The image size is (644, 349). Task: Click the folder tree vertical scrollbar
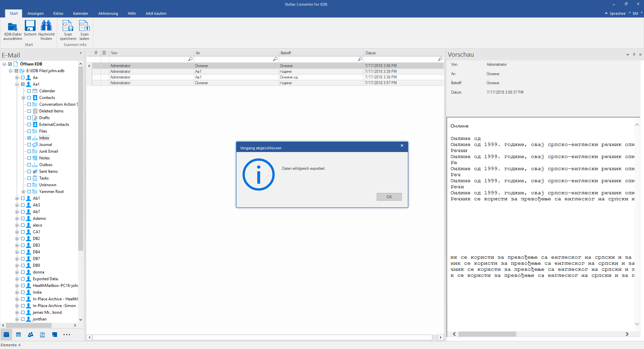tap(80, 158)
